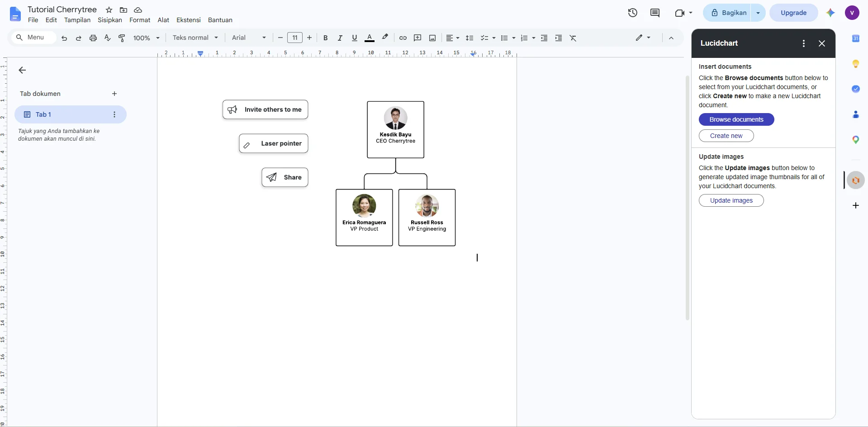
Task: Open Google Tasks in side panel
Action: (856, 89)
